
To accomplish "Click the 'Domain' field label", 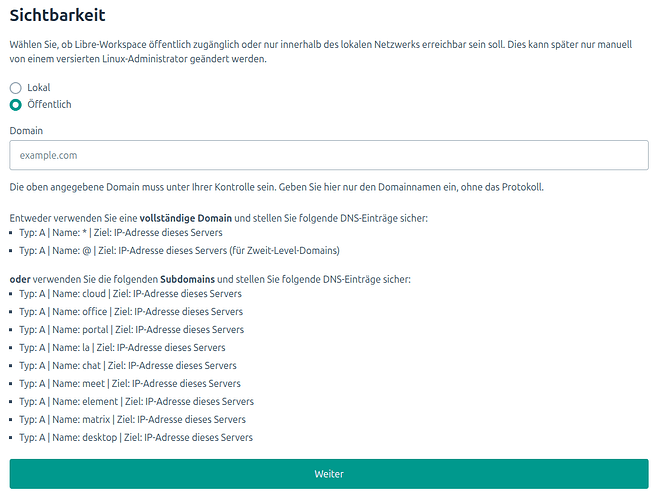I will (x=26, y=130).
